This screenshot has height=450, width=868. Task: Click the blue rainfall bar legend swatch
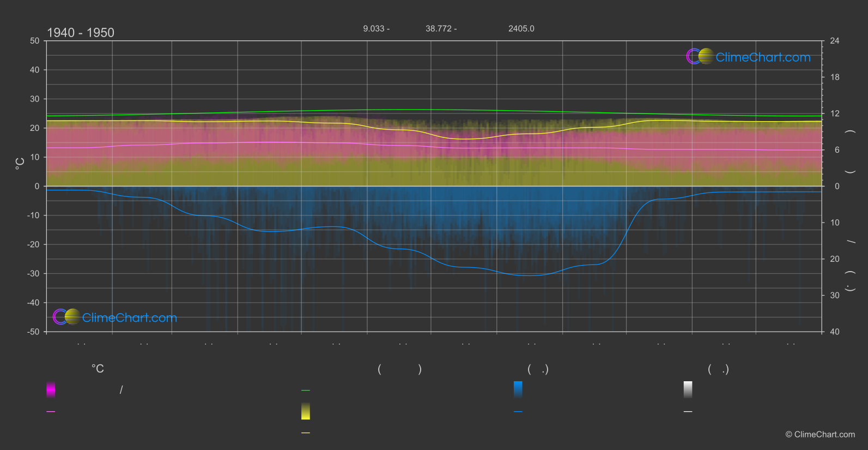518,389
